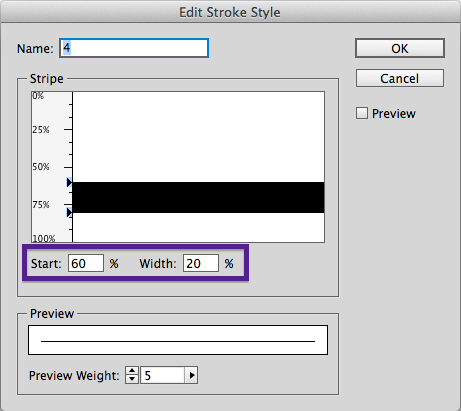Click the Edit Stroke Style title
Screen dimensions: 461x411
point(230,12)
